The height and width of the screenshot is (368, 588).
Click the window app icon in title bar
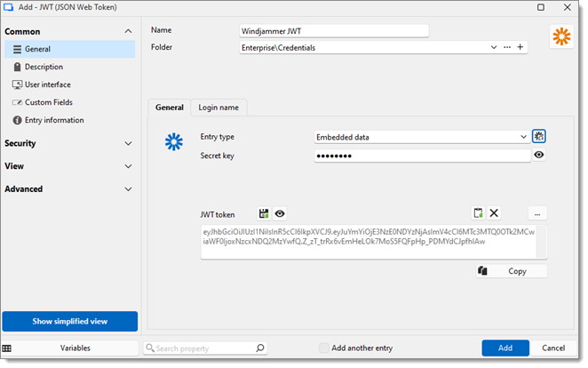point(8,7)
